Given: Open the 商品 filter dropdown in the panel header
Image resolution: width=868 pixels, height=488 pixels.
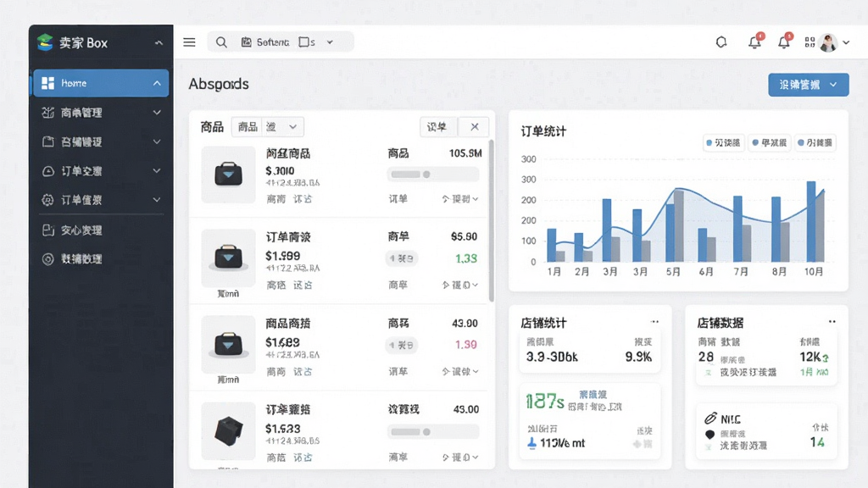Looking at the screenshot, I should click(267, 127).
